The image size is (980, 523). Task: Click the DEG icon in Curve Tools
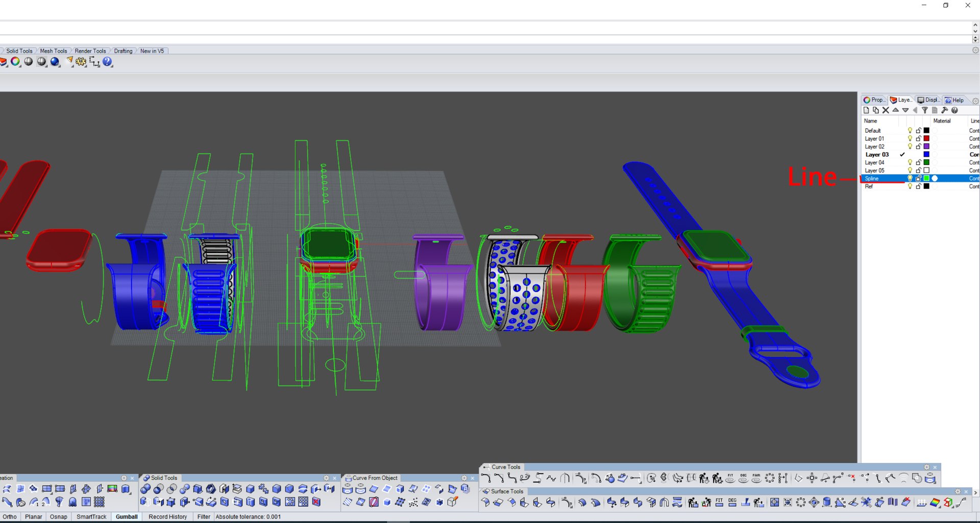point(744,478)
